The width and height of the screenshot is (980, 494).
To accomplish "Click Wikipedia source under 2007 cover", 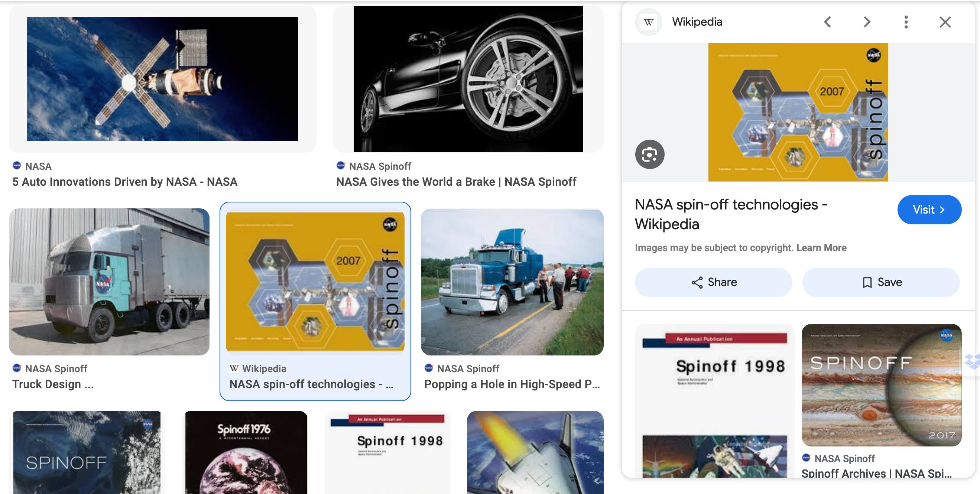I will [264, 368].
